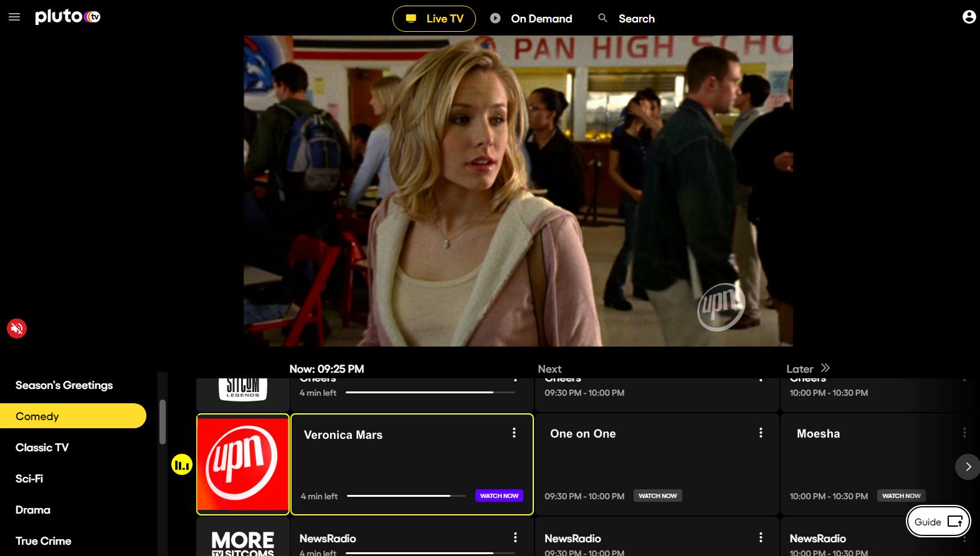Select the Drama category
980x556 pixels.
33,510
